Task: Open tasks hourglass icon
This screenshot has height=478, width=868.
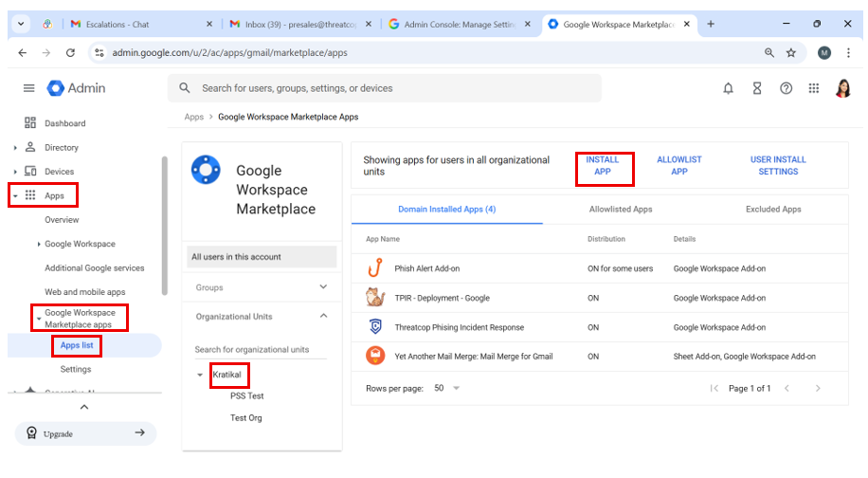Action: [757, 88]
